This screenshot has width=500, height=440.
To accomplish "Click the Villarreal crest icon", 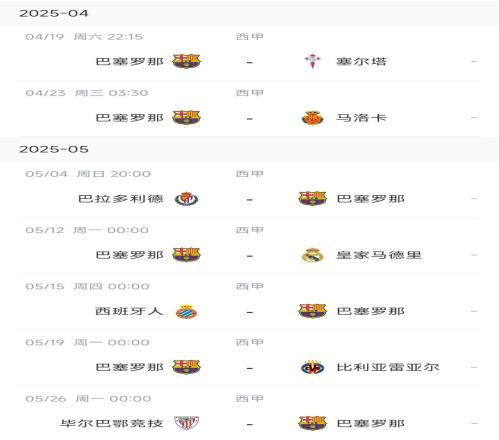I will coord(312,368).
